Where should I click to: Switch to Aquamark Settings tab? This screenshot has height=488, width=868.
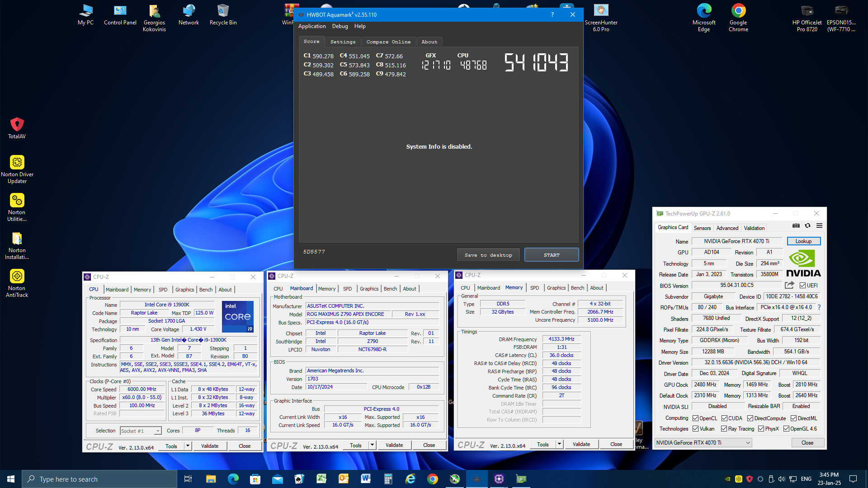343,42
